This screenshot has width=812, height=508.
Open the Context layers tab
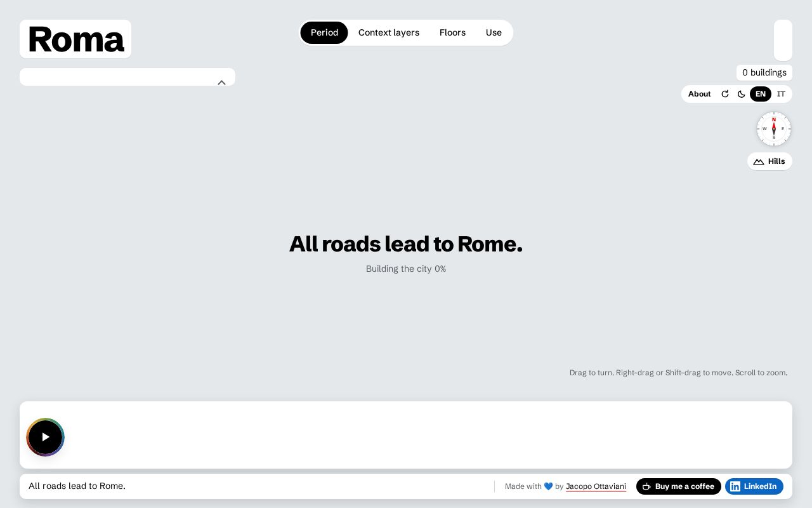(389, 32)
